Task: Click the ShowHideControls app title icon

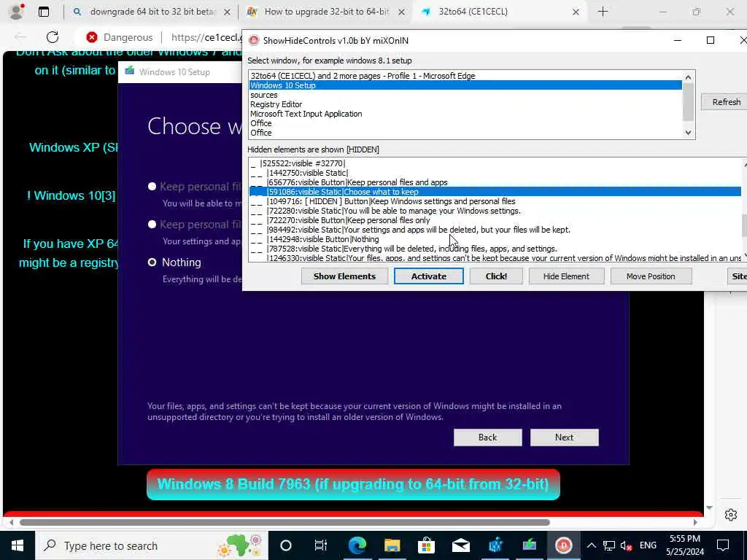Action: [x=254, y=41]
